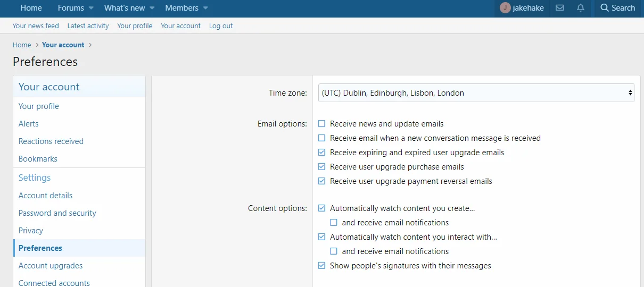Open Alerts in the sidebar
644x287 pixels.
click(79, 124)
